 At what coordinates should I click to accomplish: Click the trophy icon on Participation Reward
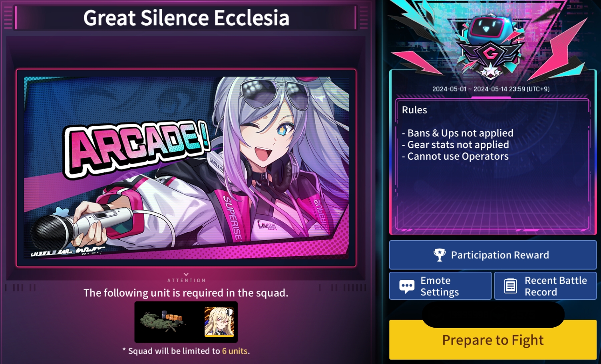(x=440, y=255)
